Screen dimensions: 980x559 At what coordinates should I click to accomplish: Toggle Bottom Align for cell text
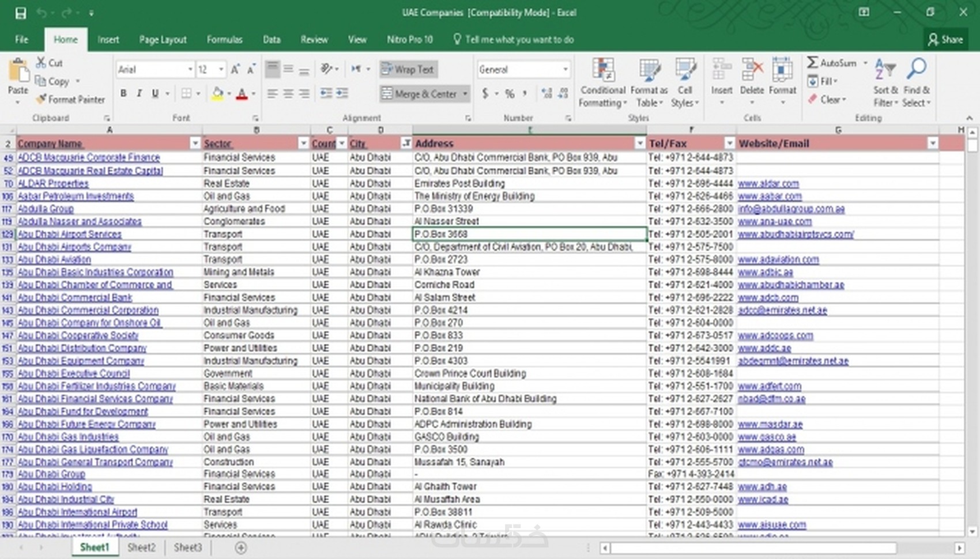[x=304, y=70]
